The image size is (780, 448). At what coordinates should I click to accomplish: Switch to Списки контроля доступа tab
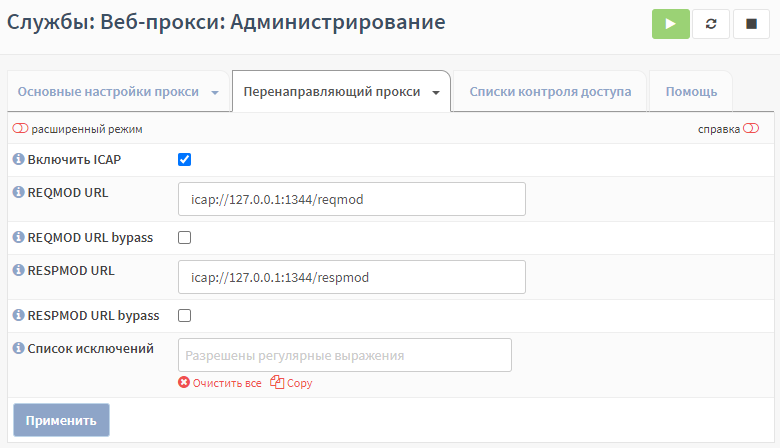[x=550, y=91]
